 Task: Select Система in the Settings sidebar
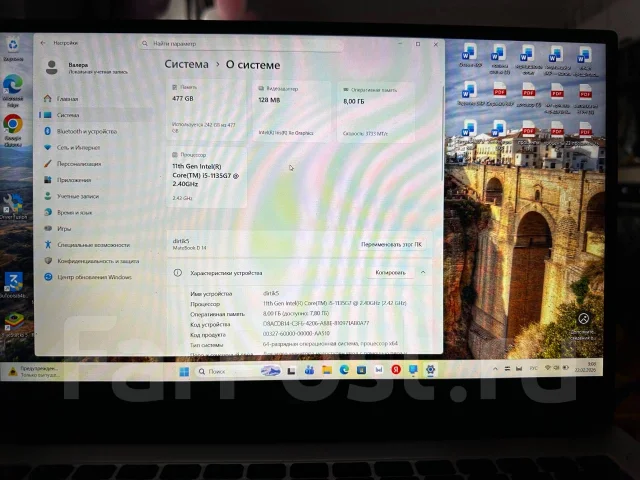pyautogui.click(x=96, y=115)
